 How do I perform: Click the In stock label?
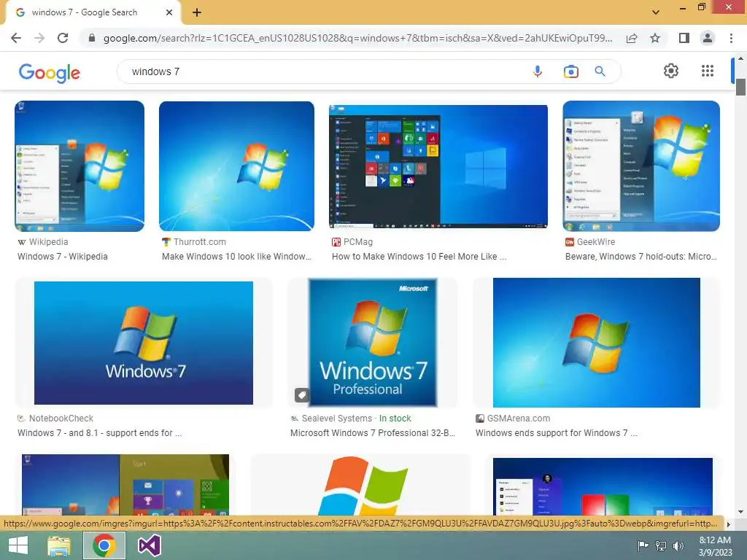[x=395, y=419]
